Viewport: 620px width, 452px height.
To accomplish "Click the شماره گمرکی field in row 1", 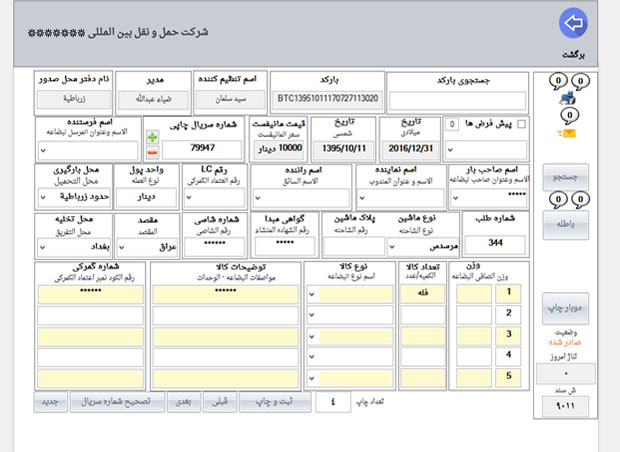I will pyautogui.click(x=91, y=295).
